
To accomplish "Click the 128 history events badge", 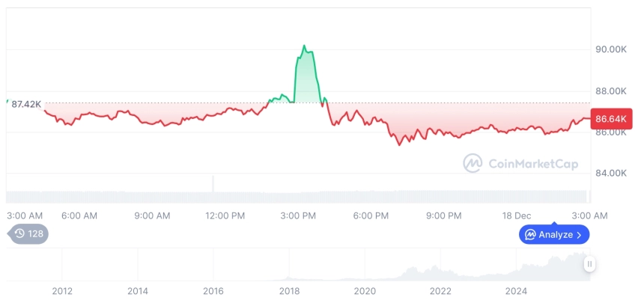I will coord(28,234).
